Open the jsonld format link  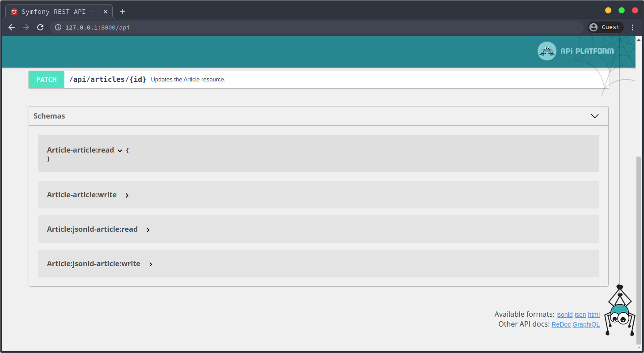564,315
